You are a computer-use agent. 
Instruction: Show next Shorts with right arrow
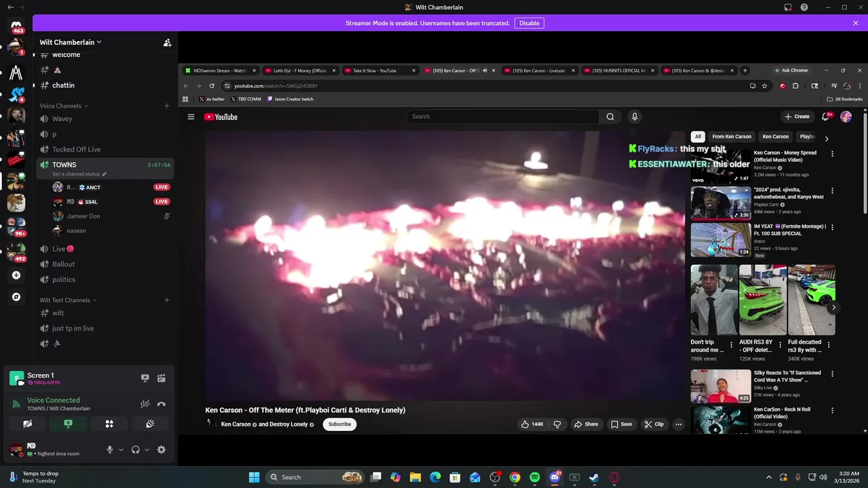833,307
